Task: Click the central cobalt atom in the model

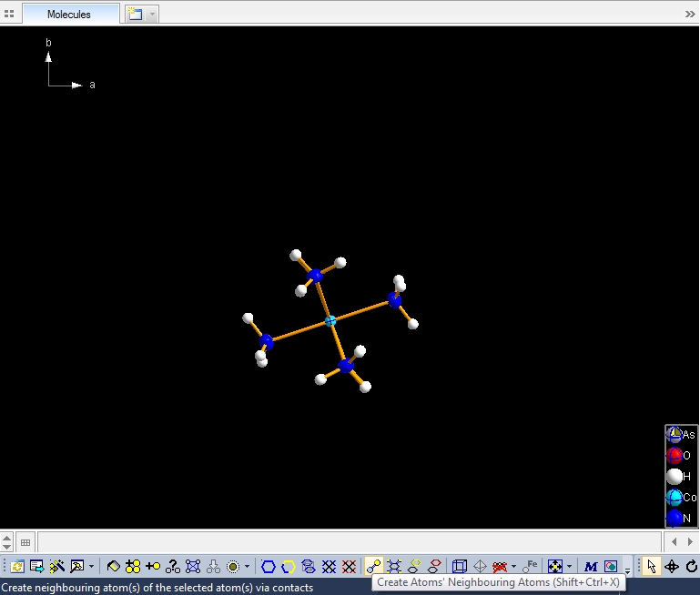Action: tap(330, 320)
